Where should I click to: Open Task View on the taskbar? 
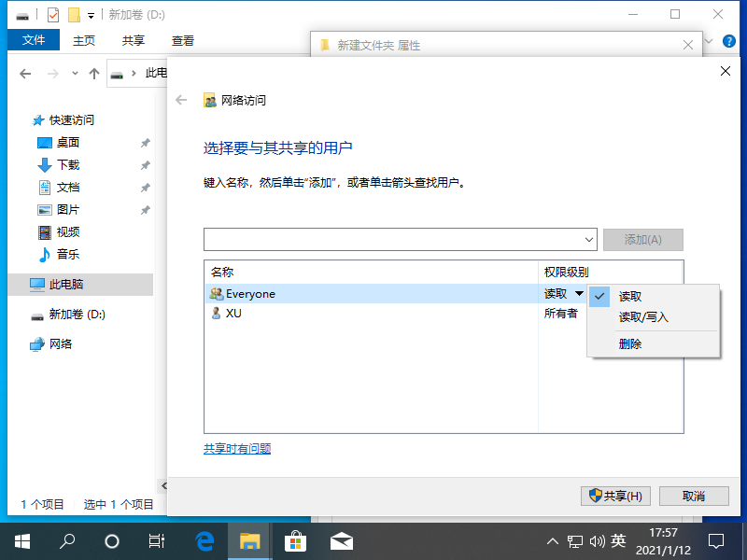[157, 540]
